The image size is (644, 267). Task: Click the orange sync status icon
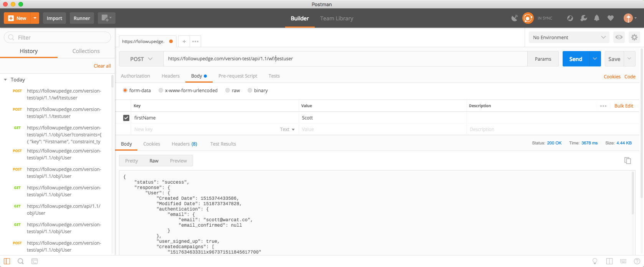pos(528,18)
